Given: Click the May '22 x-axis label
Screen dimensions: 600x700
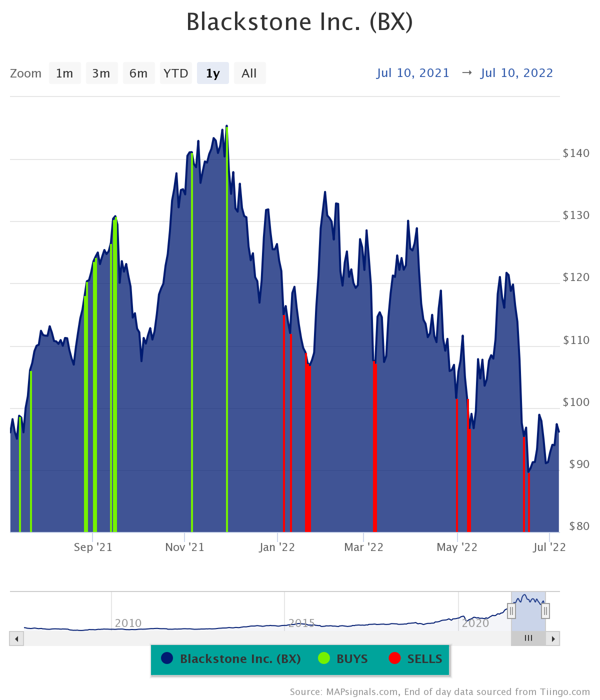Looking at the screenshot, I should click(457, 547).
